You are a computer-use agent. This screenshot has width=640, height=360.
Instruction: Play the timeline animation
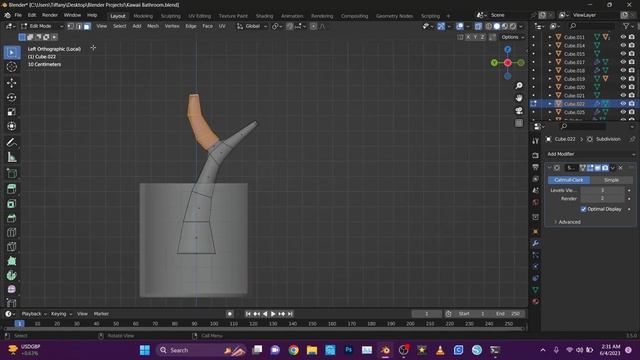pos(273,314)
